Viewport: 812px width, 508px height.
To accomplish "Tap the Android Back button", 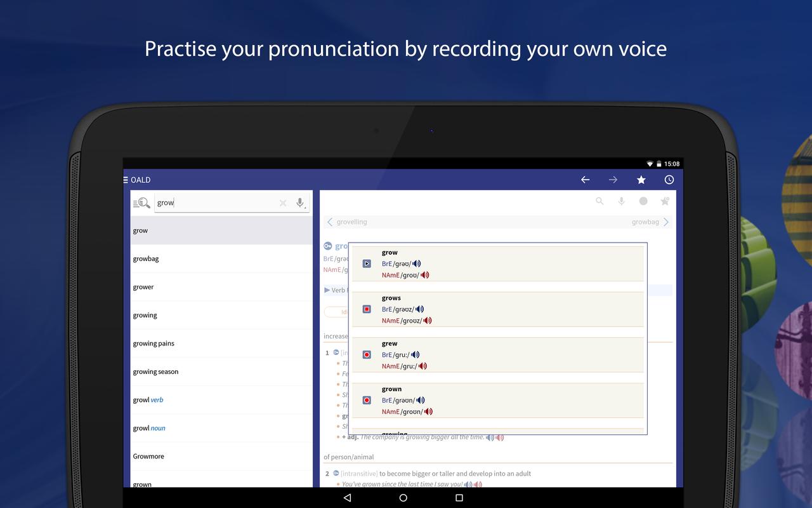I will [x=347, y=498].
